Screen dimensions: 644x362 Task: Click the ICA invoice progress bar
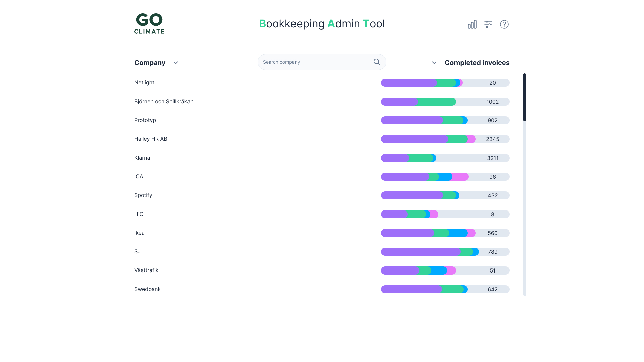pyautogui.click(x=445, y=177)
